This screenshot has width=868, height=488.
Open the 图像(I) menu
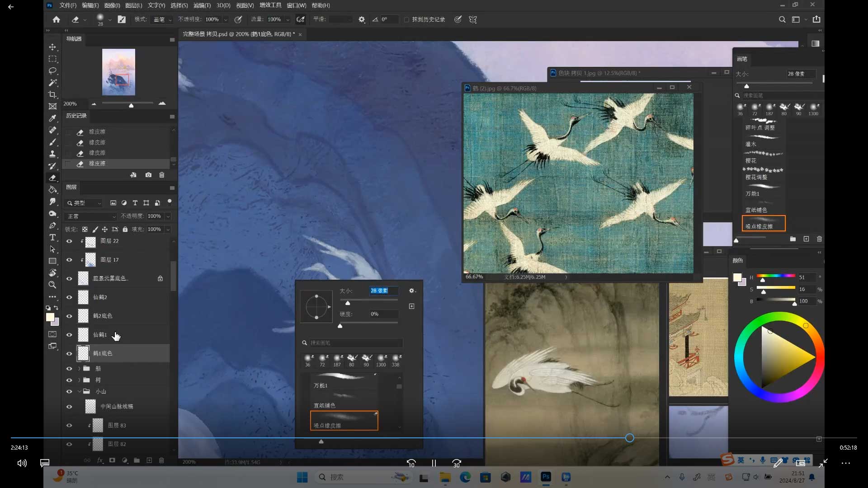(x=112, y=5)
